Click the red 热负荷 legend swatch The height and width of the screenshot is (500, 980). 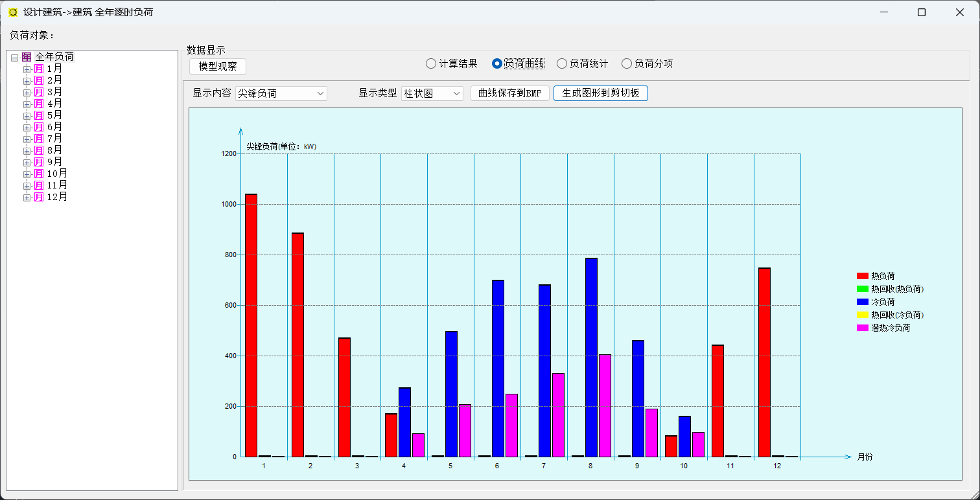click(862, 276)
